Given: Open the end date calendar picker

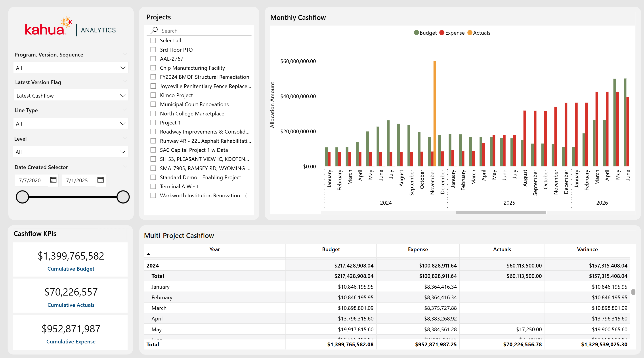Looking at the screenshot, I should click(101, 180).
